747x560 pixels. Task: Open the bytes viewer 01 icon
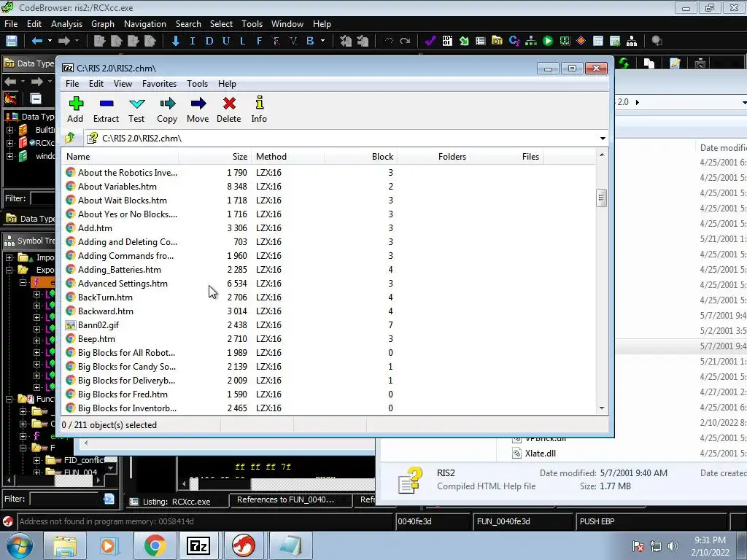tap(447, 41)
